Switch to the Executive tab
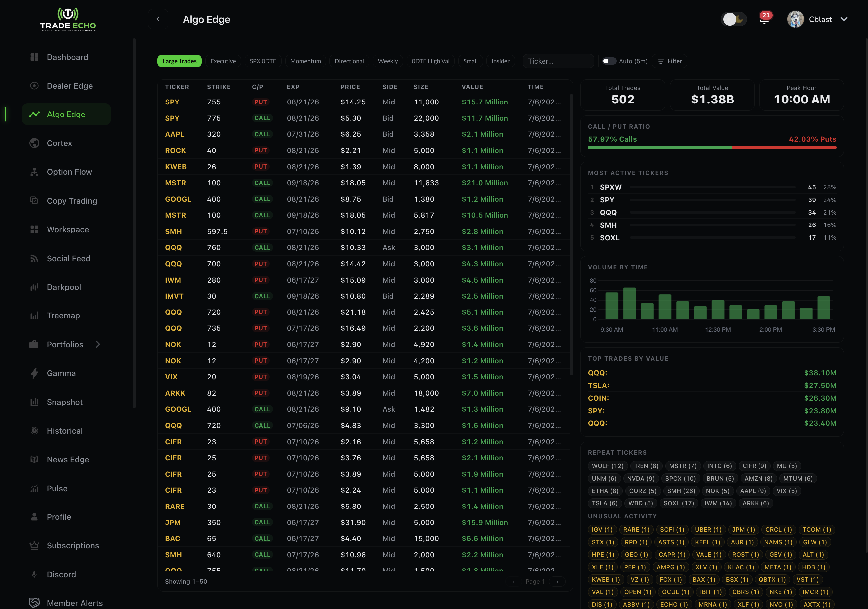The image size is (868, 609). click(223, 61)
